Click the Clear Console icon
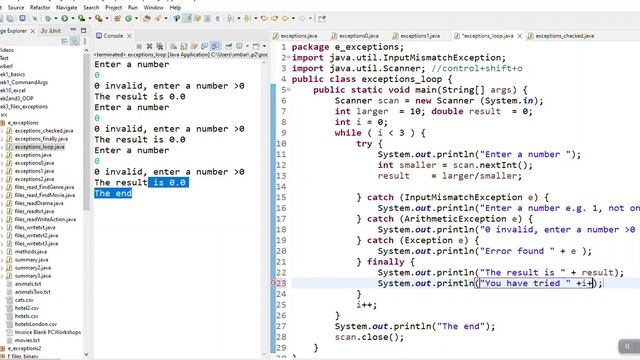Image resolution: width=640 pixels, height=360 pixels. [x=173, y=46]
